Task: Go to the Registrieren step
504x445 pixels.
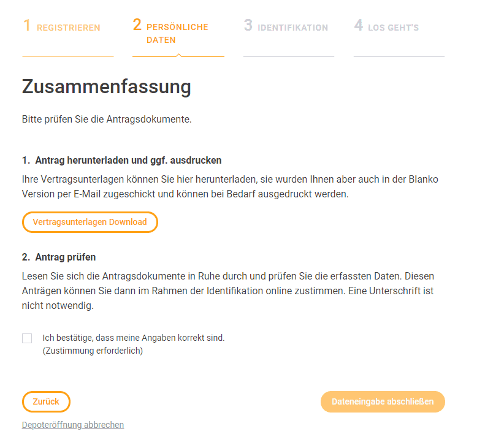Action: pos(69,28)
